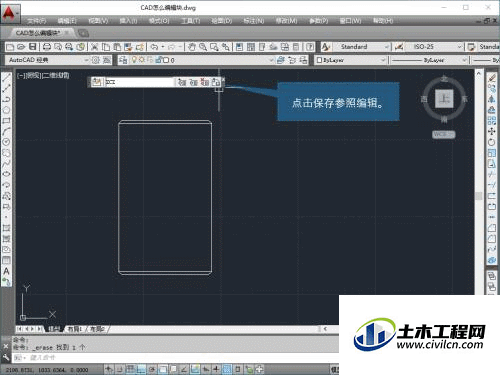Viewport: 500px width, 375px height.
Task: Select the Move tool in Modify toolbar
Action: pyautogui.click(x=492, y=131)
